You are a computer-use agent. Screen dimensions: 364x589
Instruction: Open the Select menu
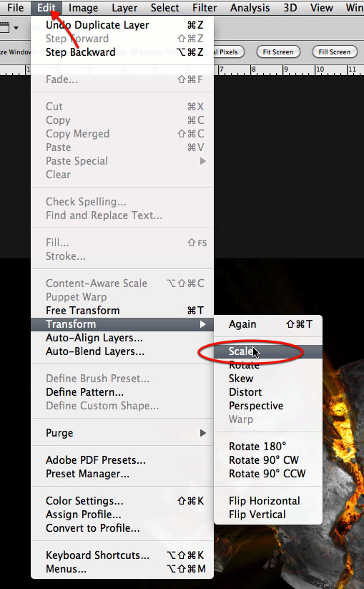click(x=164, y=7)
